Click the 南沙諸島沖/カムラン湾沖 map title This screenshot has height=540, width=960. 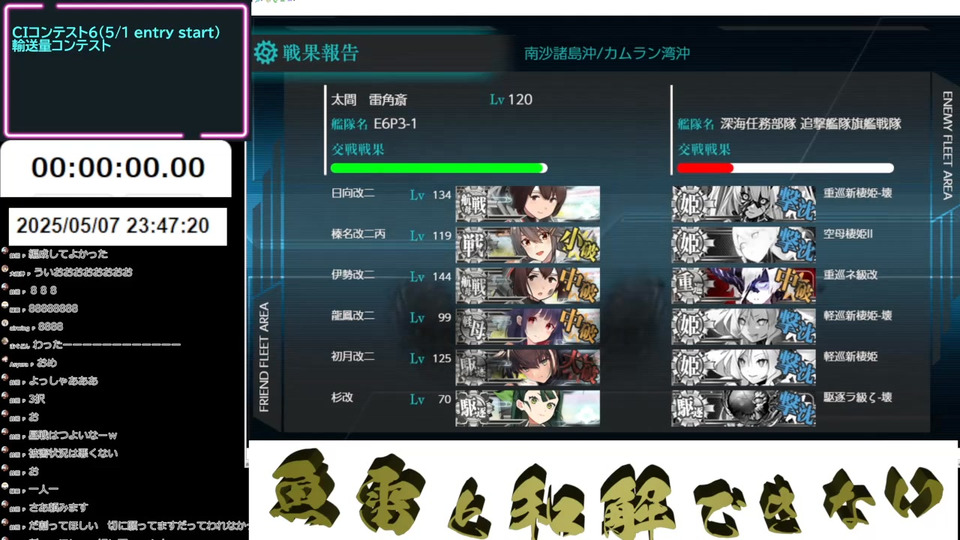click(x=607, y=53)
